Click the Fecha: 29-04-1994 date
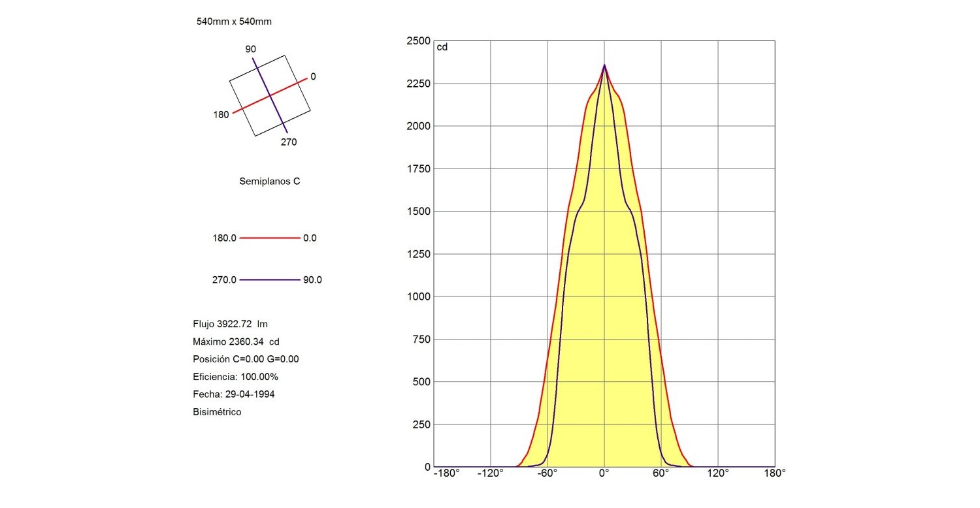 (x=233, y=394)
